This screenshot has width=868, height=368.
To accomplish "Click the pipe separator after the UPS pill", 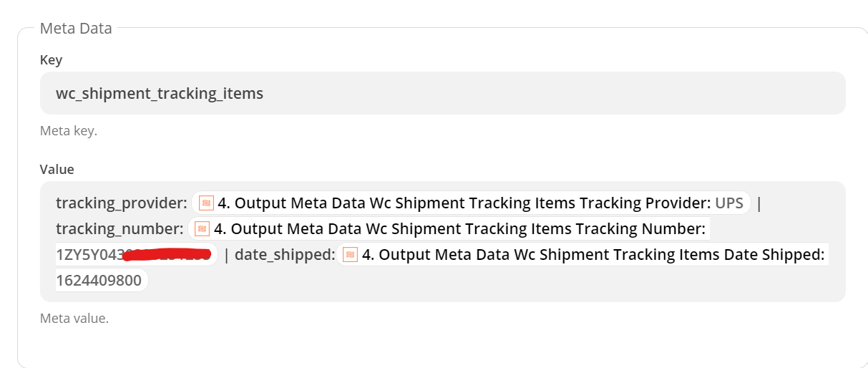I will click(759, 203).
